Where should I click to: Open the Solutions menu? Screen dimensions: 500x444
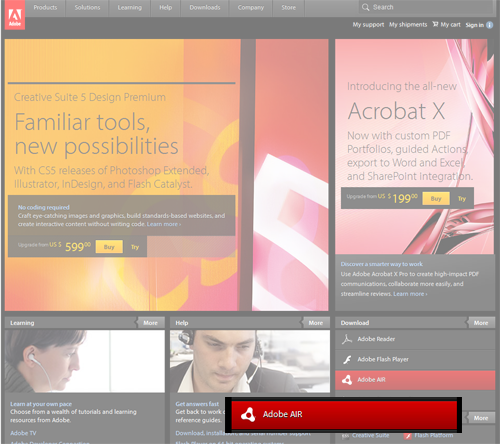pyautogui.click(x=87, y=7)
